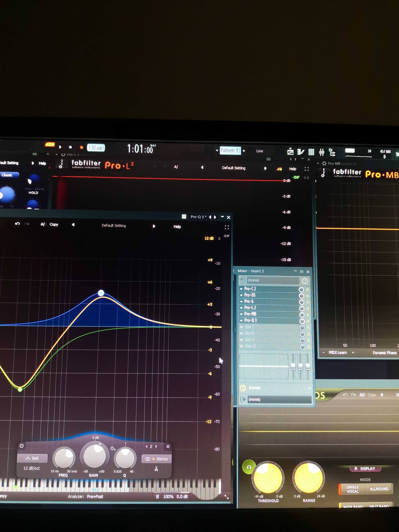Open the Pattern 1 selector
This screenshot has width=399, height=532.
click(230, 151)
